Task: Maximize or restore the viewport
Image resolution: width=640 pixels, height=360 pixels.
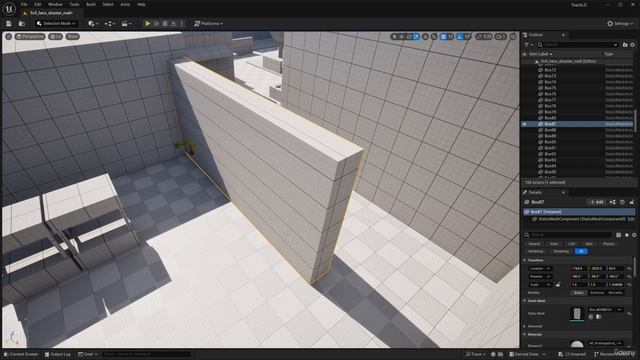Action: click(x=513, y=37)
